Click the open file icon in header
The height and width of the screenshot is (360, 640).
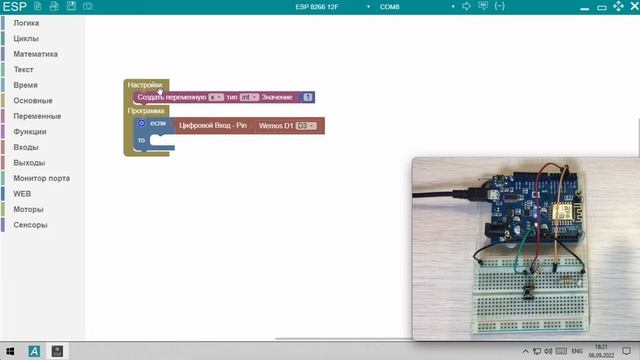[54, 6]
